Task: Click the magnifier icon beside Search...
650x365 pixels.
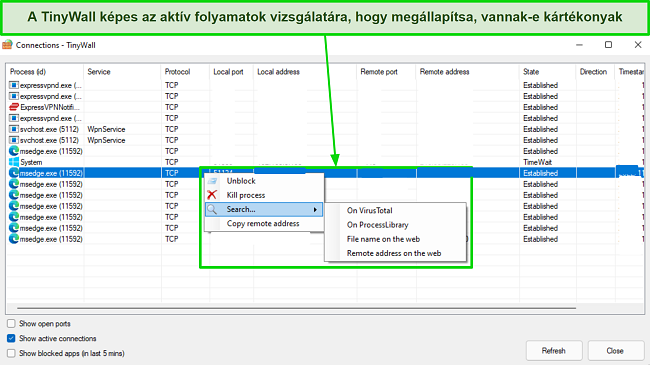Action: 212,209
